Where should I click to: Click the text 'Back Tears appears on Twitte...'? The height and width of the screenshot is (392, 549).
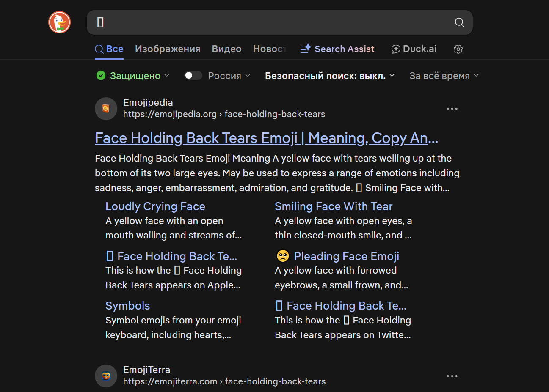(x=343, y=335)
